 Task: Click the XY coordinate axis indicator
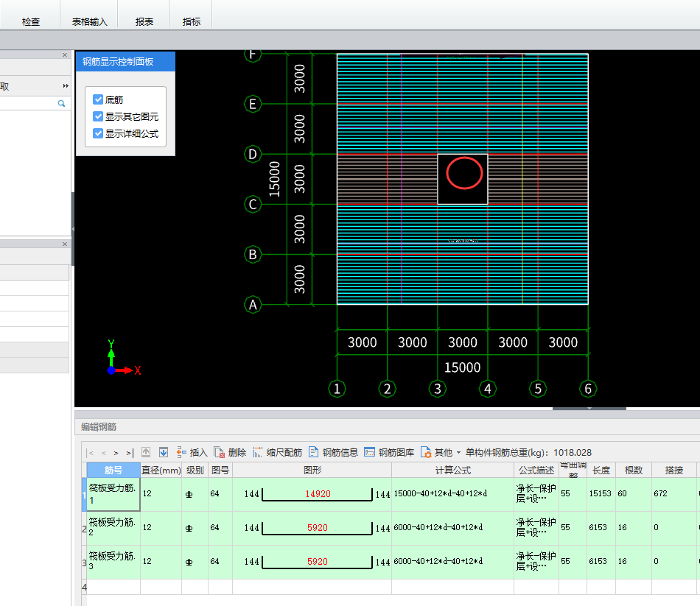pos(124,359)
